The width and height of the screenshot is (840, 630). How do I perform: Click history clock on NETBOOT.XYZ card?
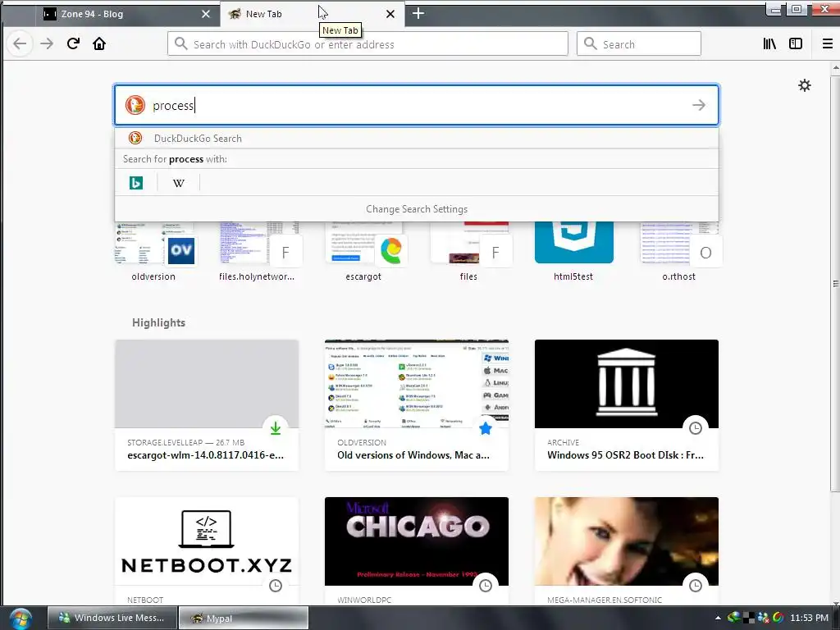(276, 586)
